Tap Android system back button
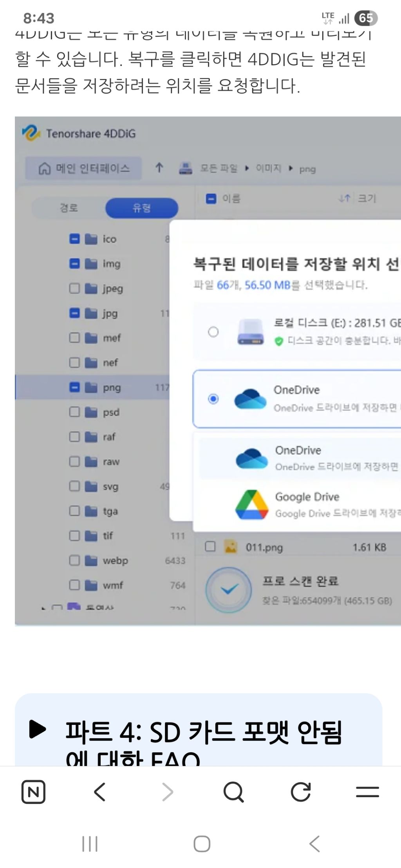Screen dimensions: 401x868 [x=314, y=844]
